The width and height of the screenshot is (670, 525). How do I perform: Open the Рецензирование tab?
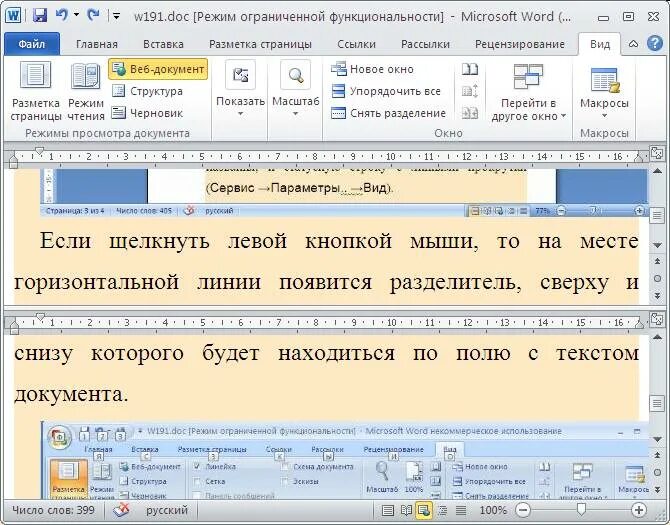tap(520, 44)
